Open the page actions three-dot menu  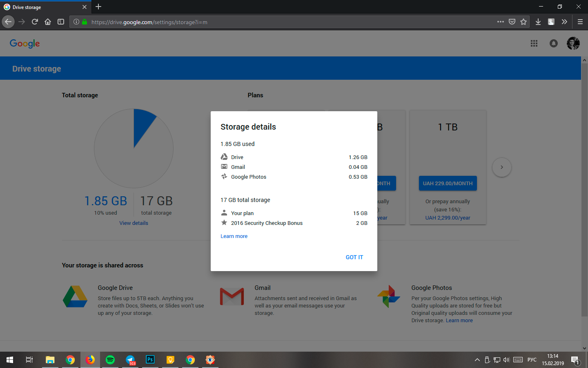coord(501,22)
